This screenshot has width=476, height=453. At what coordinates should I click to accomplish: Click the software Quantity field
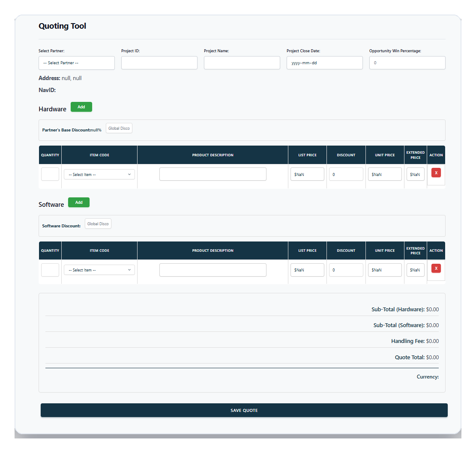pyautogui.click(x=50, y=270)
